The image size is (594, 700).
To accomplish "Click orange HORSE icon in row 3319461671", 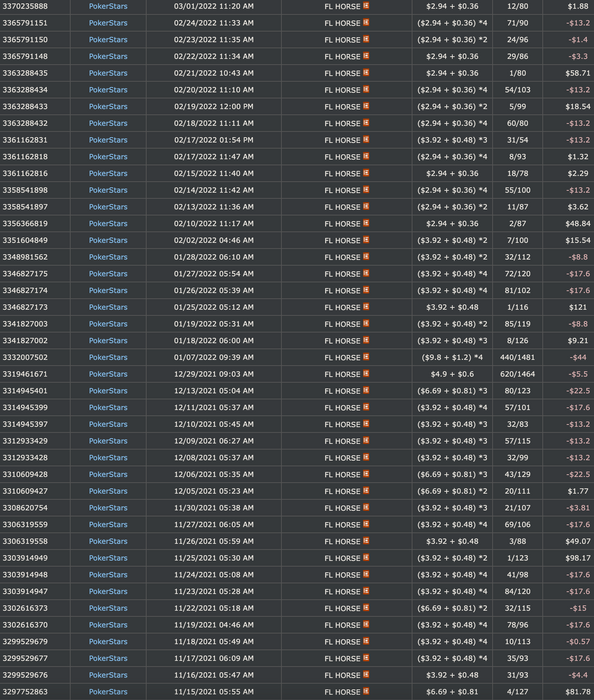I will tap(366, 374).
